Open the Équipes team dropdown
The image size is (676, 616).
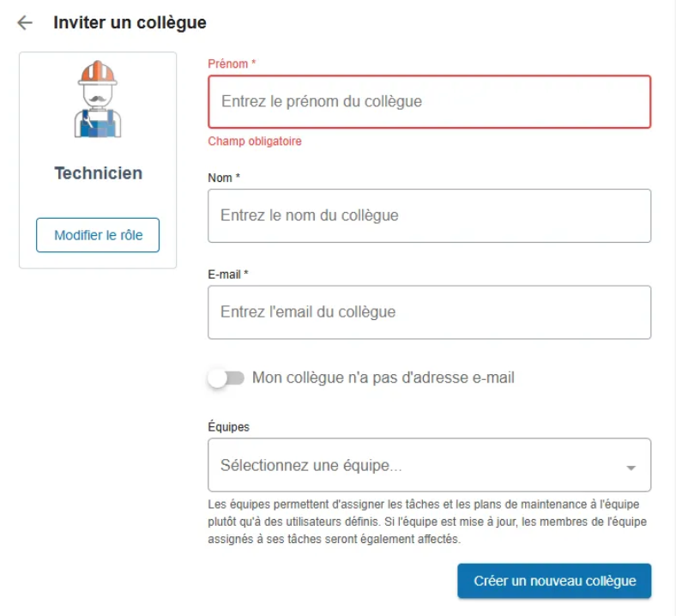click(430, 465)
